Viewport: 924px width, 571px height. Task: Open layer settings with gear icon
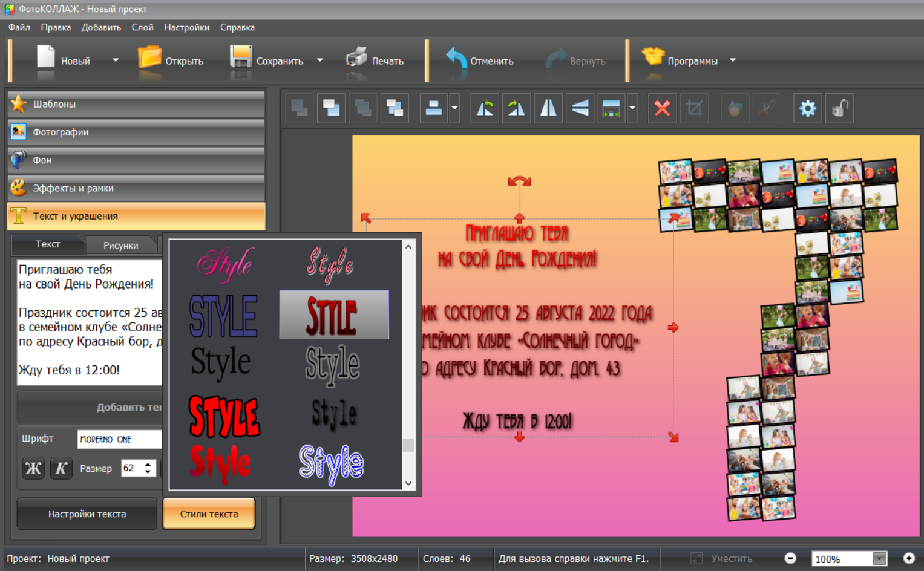pos(807,109)
